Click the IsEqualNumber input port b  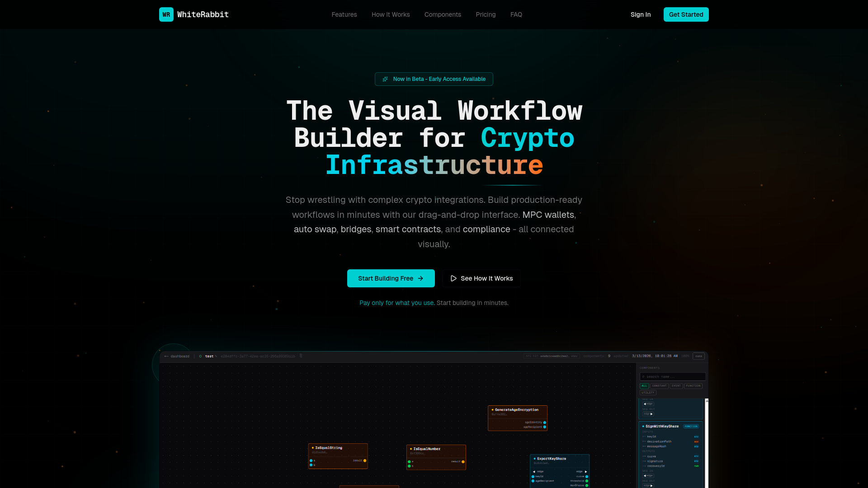pyautogui.click(x=409, y=466)
